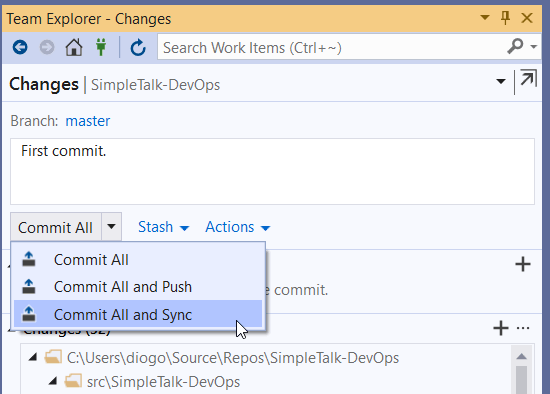The height and width of the screenshot is (394, 550).
Task: Click the Commit All and Push icon
Action: click(29, 286)
